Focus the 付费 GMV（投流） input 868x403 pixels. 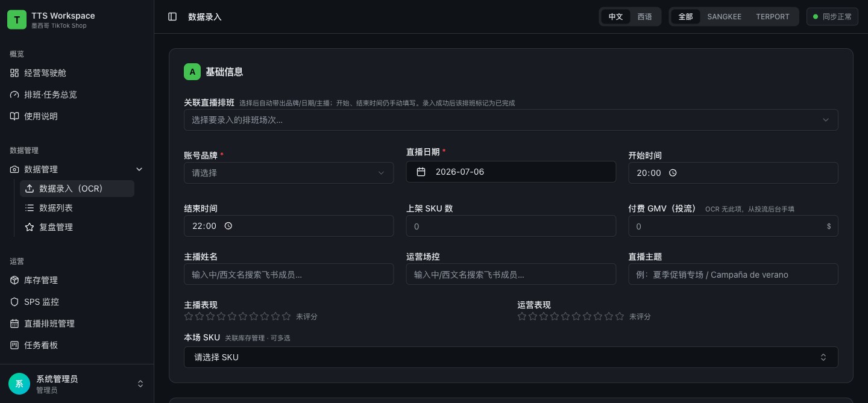(733, 226)
